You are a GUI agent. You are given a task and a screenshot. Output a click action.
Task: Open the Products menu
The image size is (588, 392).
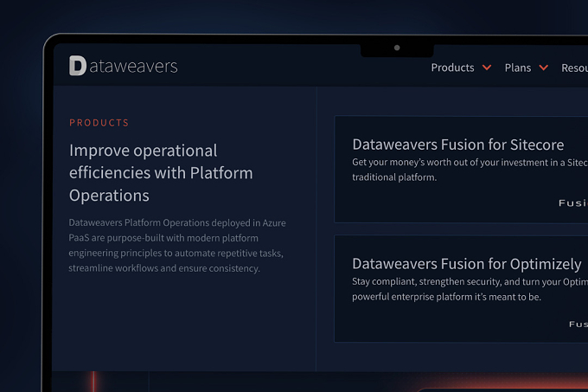coord(452,67)
